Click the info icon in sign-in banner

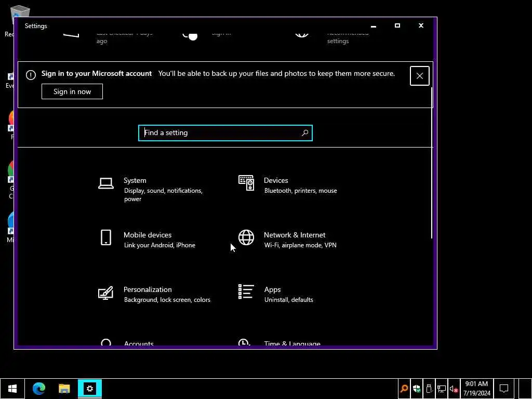[x=31, y=75]
